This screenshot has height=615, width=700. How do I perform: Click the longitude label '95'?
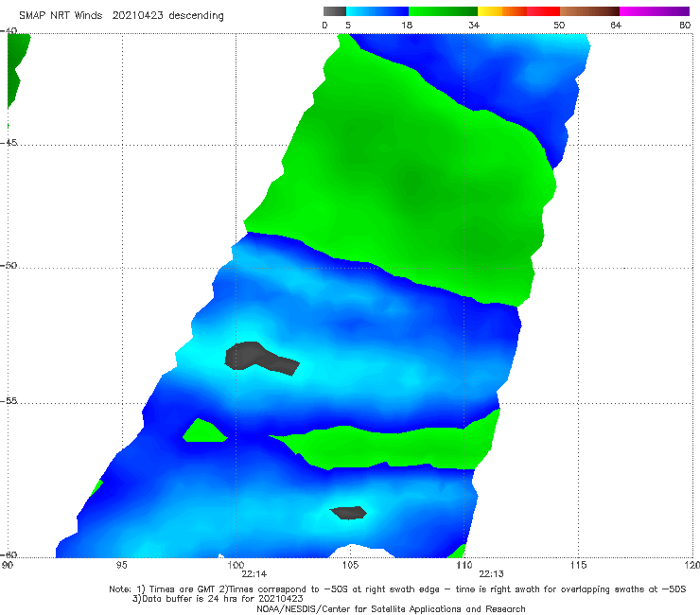pos(121,566)
